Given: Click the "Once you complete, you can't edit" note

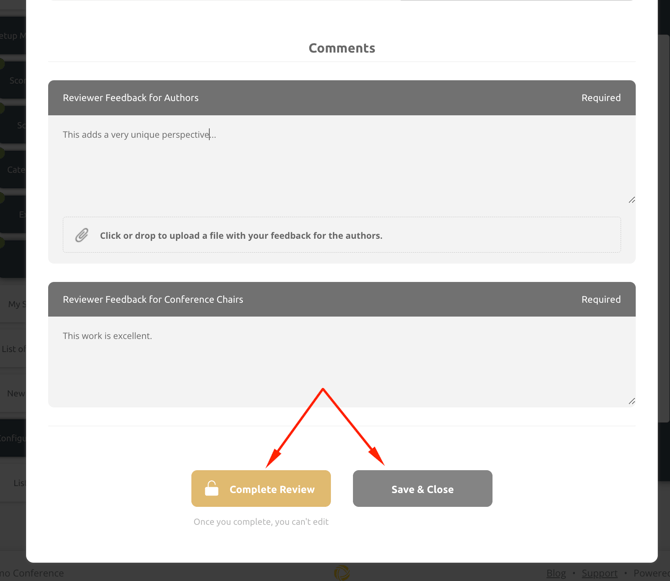Looking at the screenshot, I should tap(261, 522).
